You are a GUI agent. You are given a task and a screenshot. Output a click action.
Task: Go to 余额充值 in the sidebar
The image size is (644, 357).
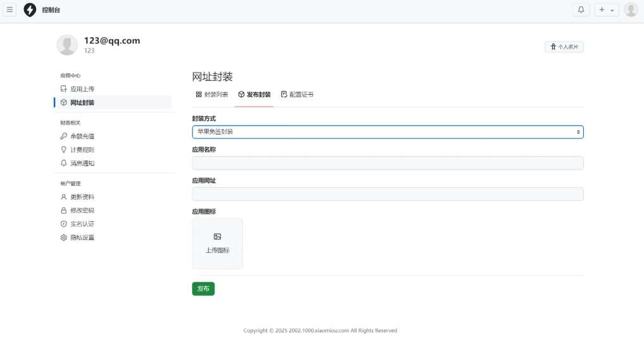(x=82, y=136)
